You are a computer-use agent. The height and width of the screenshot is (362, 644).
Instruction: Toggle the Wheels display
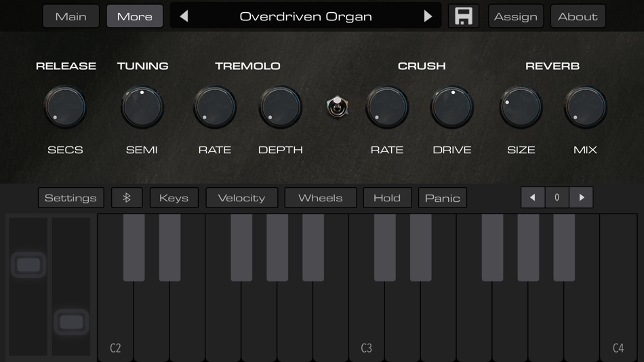[321, 198]
